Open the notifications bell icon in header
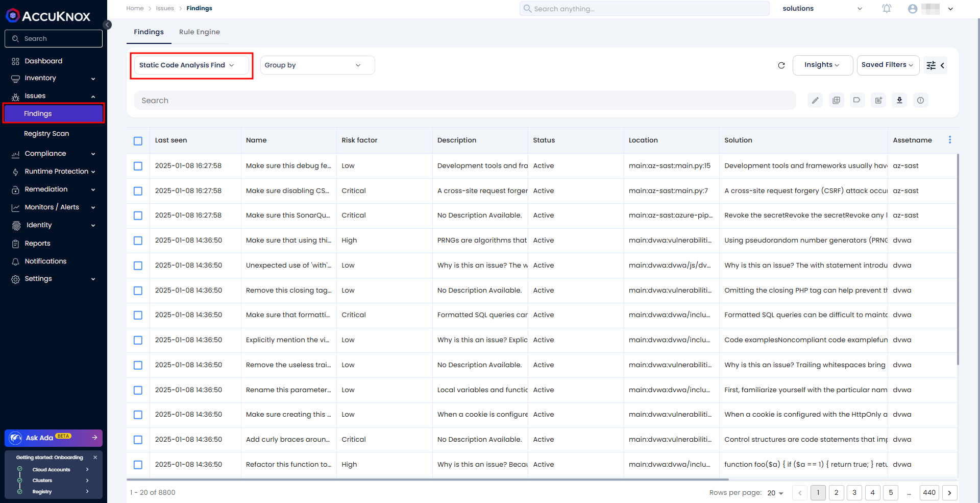The width and height of the screenshot is (980, 503). point(887,9)
